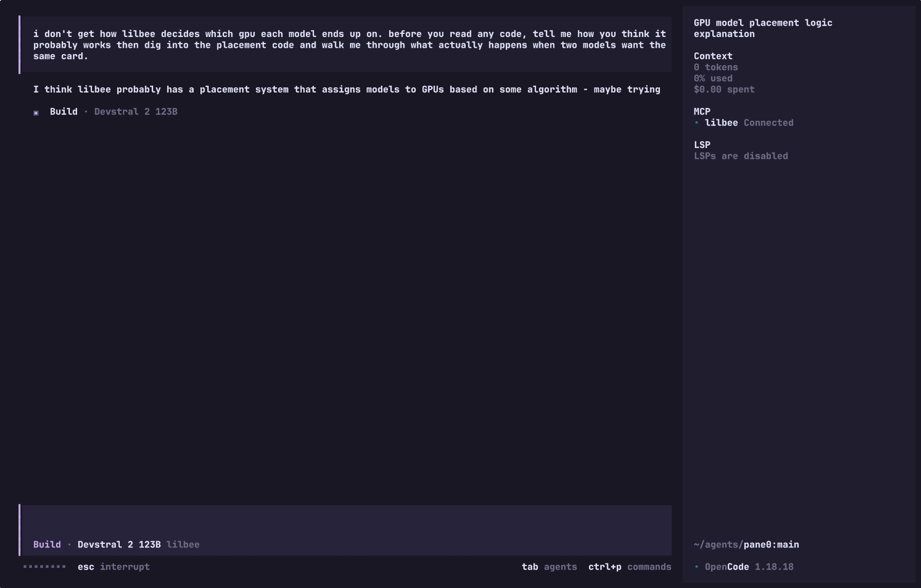Click "tab agents" shortcut hint
921x588 pixels.
tap(549, 567)
